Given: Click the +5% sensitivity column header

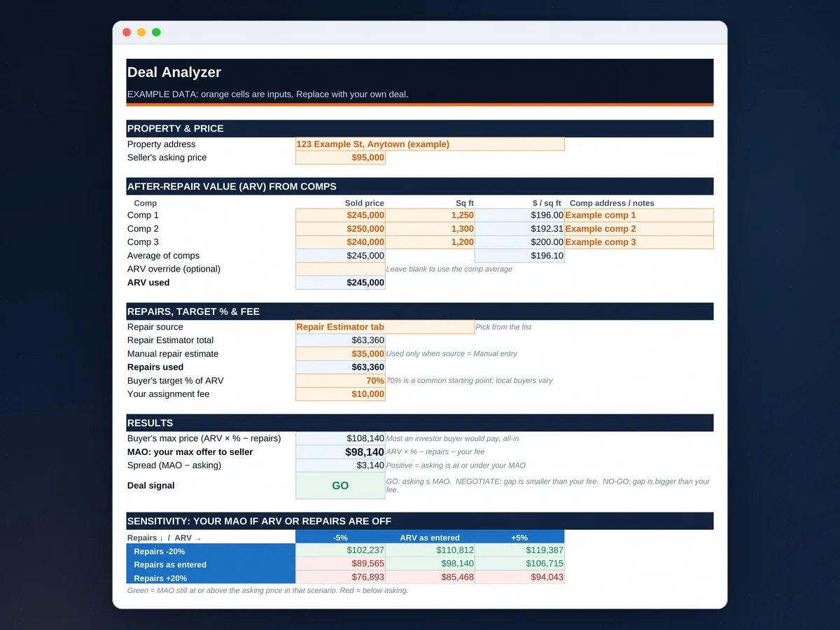Looking at the screenshot, I should pos(519,538).
